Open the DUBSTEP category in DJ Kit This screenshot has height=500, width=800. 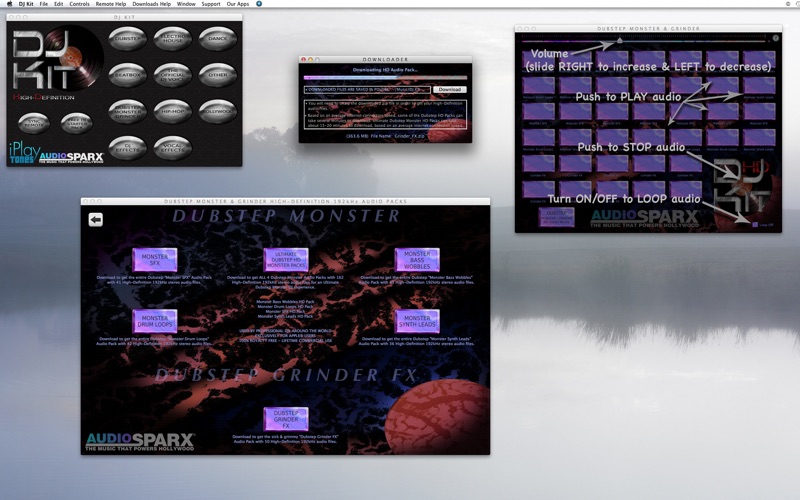128,39
